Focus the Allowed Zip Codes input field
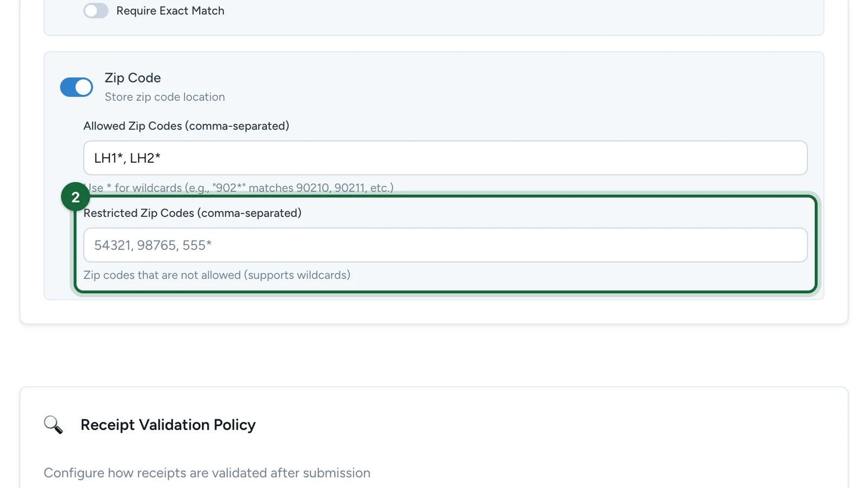Viewport: 868px width, 488px height. pyautogui.click(x=445, y=158)
